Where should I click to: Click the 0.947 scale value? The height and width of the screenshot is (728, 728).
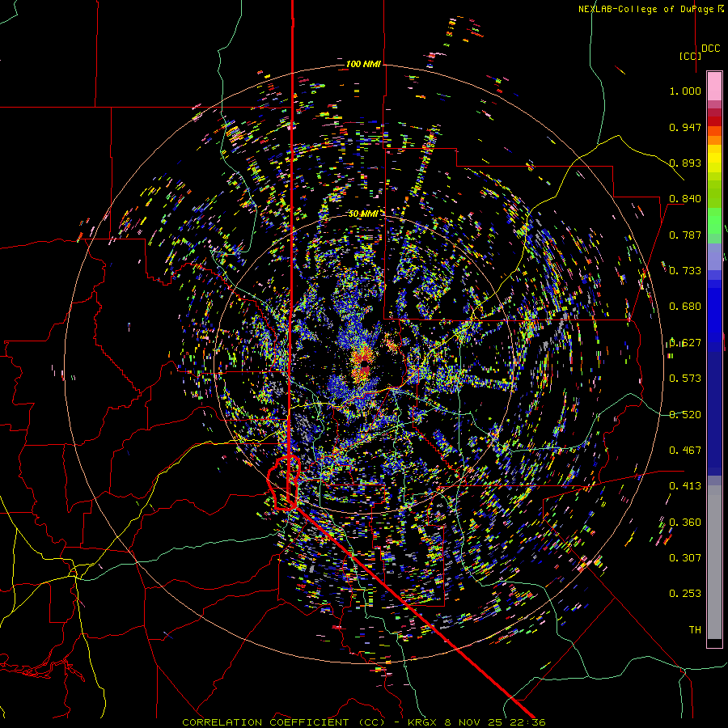[685, 127]
